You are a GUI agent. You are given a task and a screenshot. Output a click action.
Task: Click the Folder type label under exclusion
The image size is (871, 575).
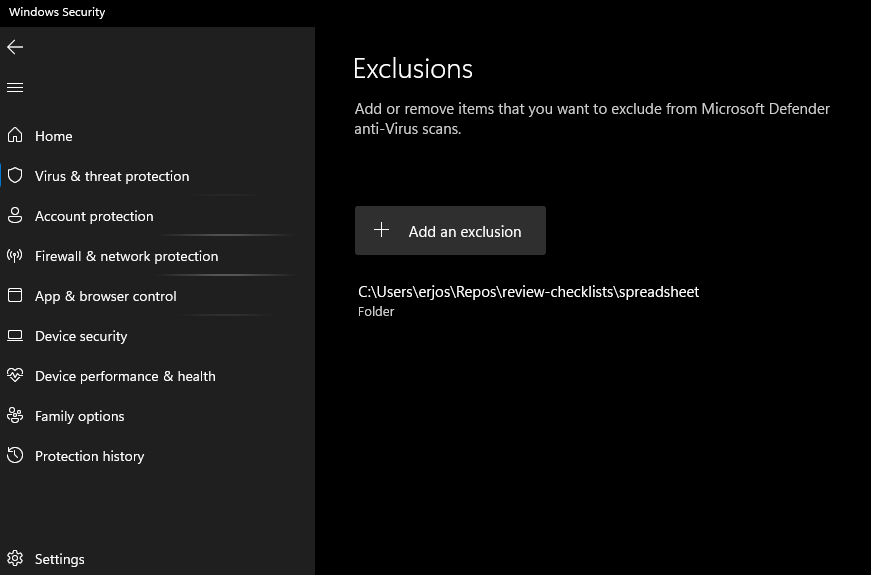coord(376,312)
